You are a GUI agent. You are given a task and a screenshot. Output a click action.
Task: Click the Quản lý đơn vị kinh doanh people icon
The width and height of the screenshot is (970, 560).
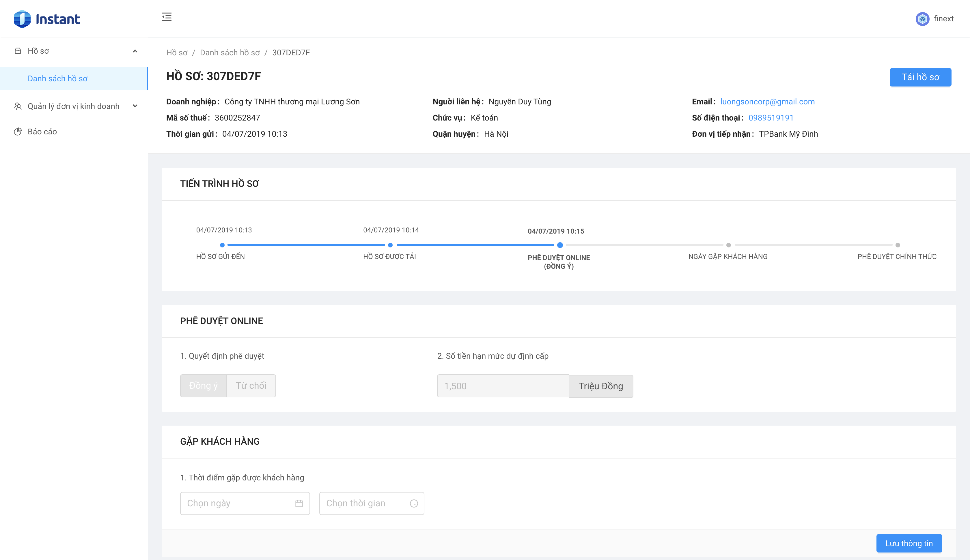(18, 106)
